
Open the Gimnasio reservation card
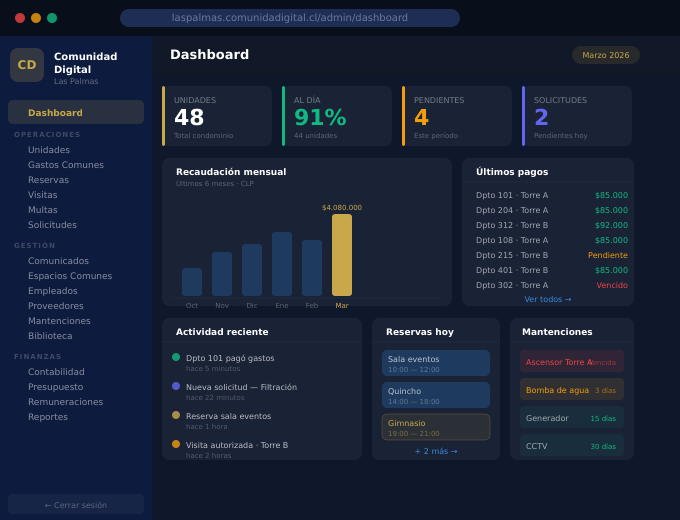click(436, 427)
